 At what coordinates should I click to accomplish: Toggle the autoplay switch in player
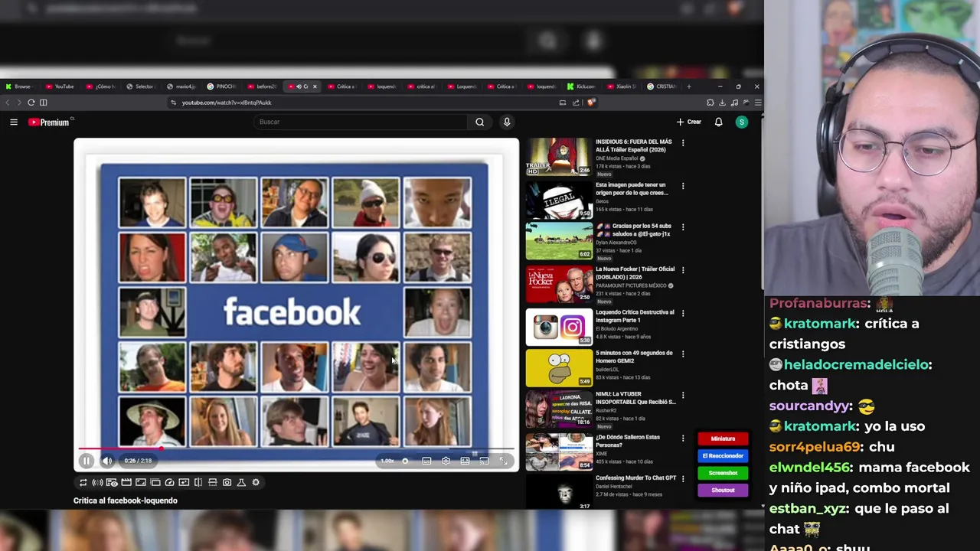click(x=405, y=461)
